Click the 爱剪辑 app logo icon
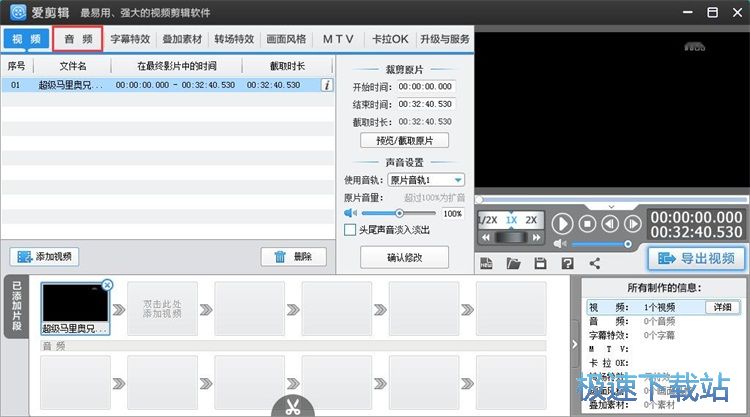The height and width of the screenshot is (417, 750). click(18, 12)
